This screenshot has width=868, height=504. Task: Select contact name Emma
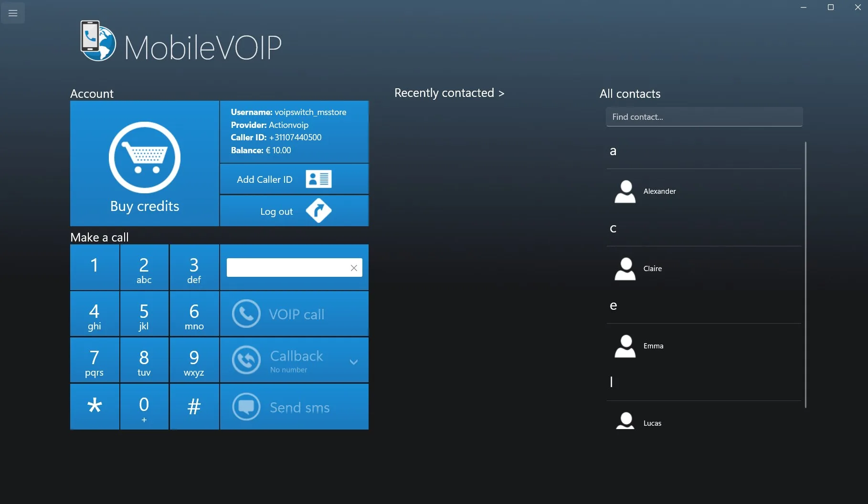point(653,346)
